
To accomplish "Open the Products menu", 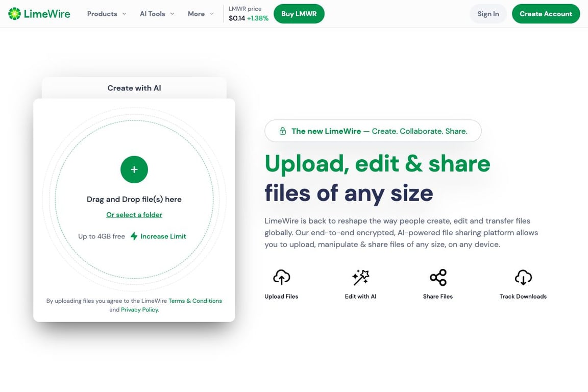I will click(x=107, y=14).
